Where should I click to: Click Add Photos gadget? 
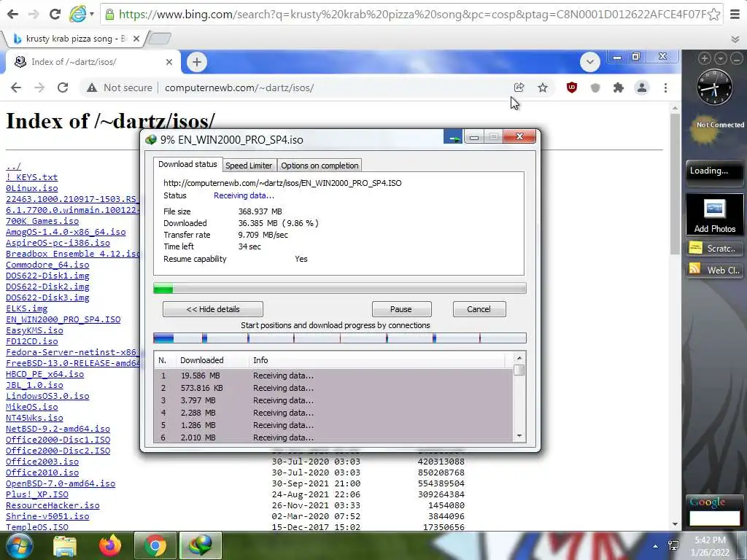(714, 214)
